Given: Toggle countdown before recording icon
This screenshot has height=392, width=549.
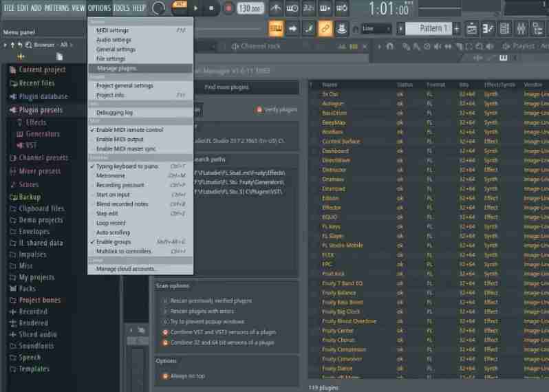Looking at the screenshot, I should click(308, 8).
